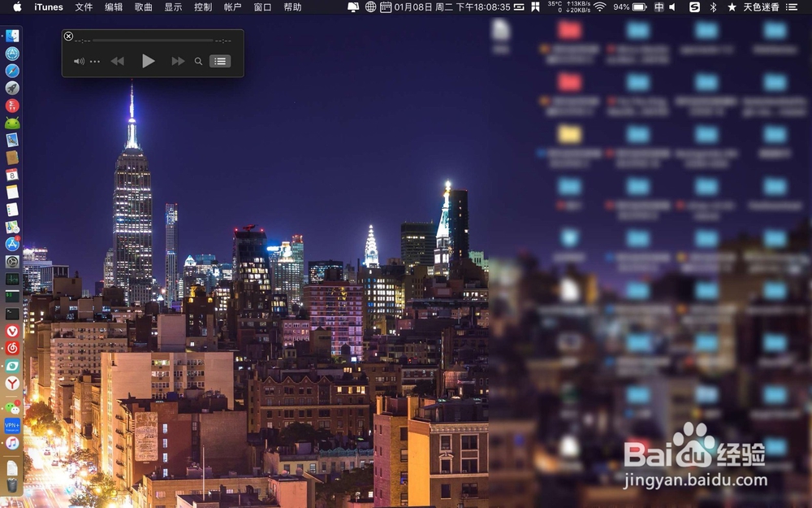
Task: Open the Apple menu
Action: tap(17, 7)
